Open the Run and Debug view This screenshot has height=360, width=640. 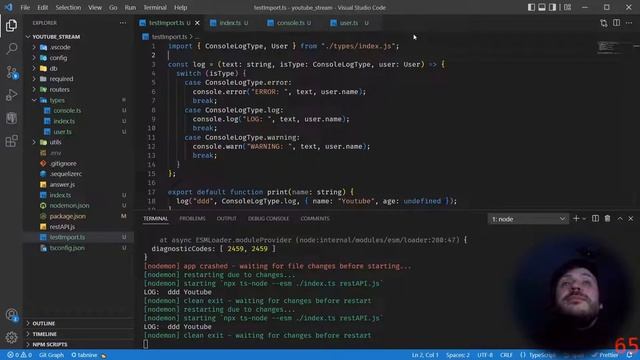point(11,95)
